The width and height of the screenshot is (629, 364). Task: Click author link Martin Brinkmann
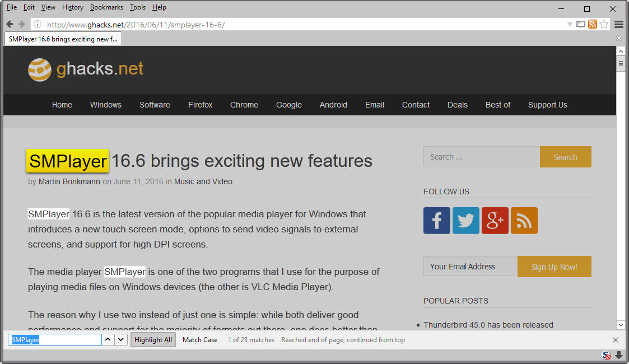[69, 181]
